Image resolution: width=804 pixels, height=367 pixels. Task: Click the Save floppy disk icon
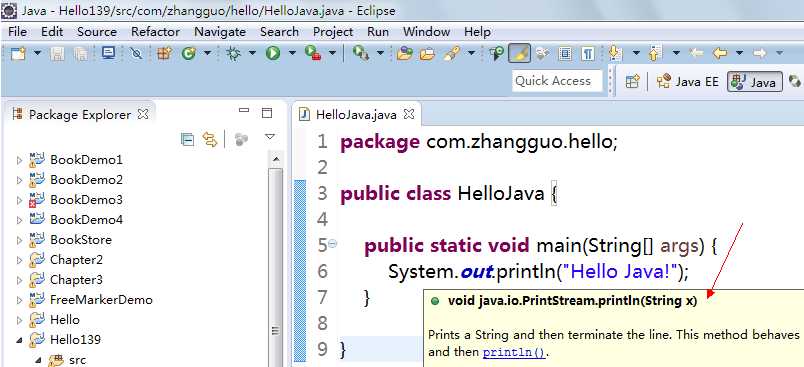57,53
